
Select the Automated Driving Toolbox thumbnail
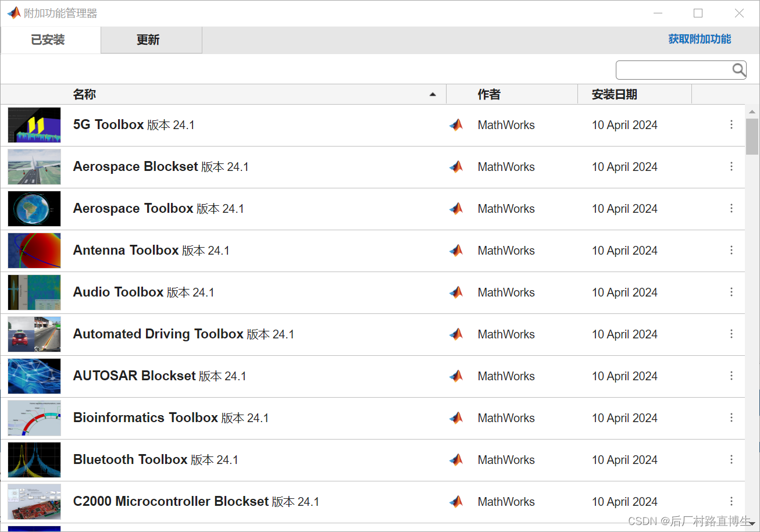coord(34,334)
